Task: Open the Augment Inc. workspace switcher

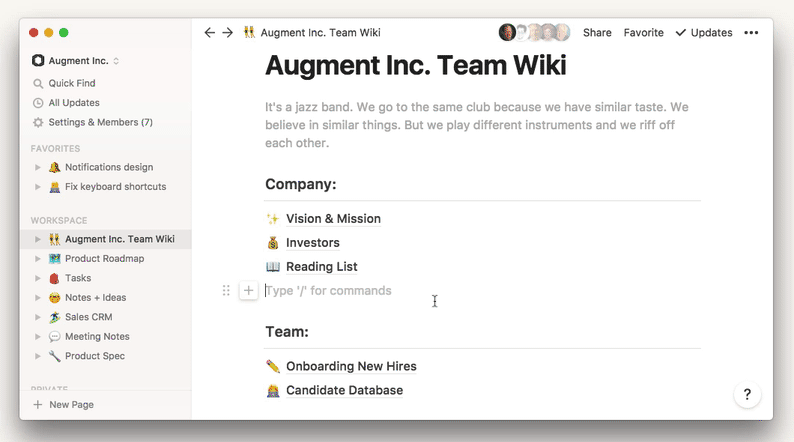Action: (x=75, y=61)
